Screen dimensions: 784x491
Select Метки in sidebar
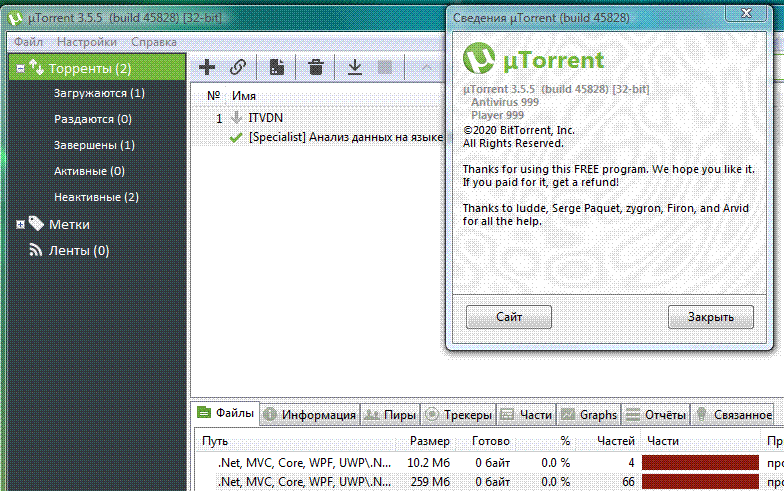click(x=69, y=224)
